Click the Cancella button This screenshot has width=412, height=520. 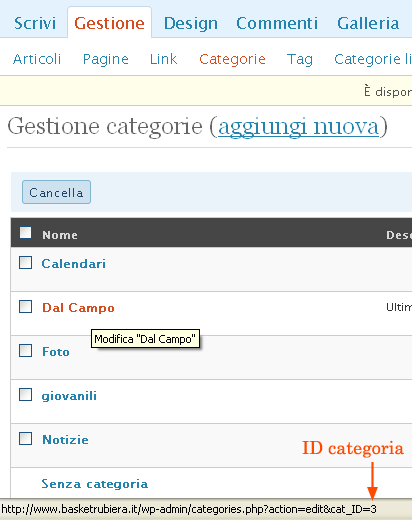[56, 192]
